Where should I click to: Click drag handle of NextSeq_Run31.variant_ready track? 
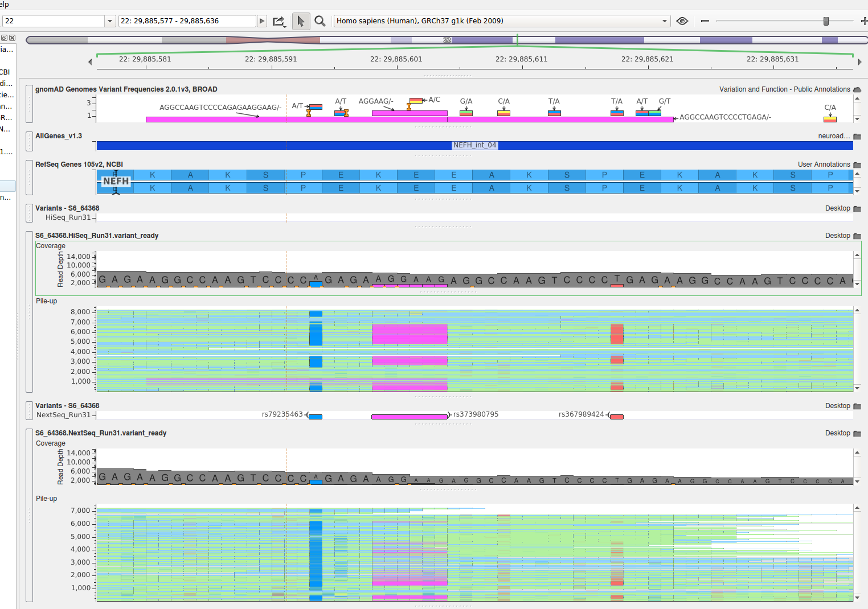point(30,515)
